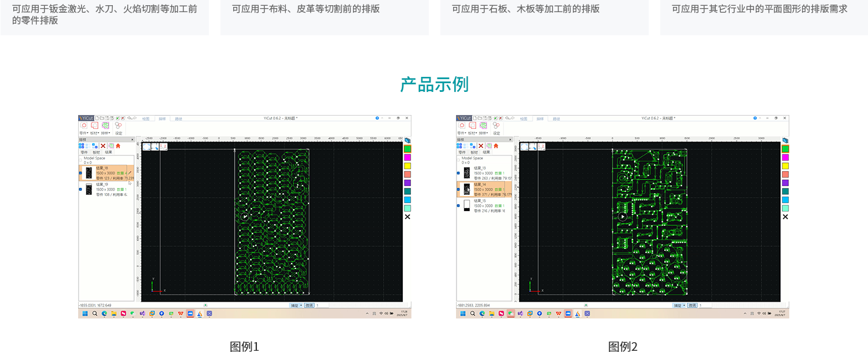Play the 图例1 example video
This screenshot has width=868, height=352.
click(x=245, y=217)
